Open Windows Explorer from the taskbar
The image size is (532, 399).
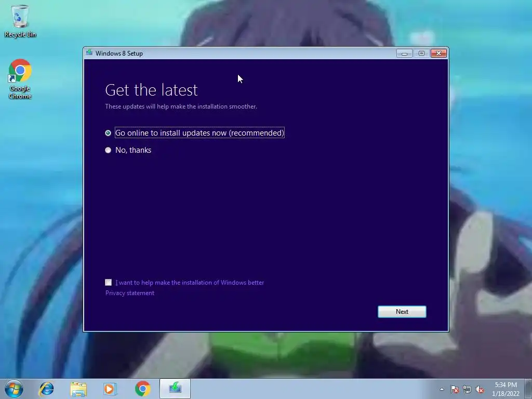click(78, 389)
